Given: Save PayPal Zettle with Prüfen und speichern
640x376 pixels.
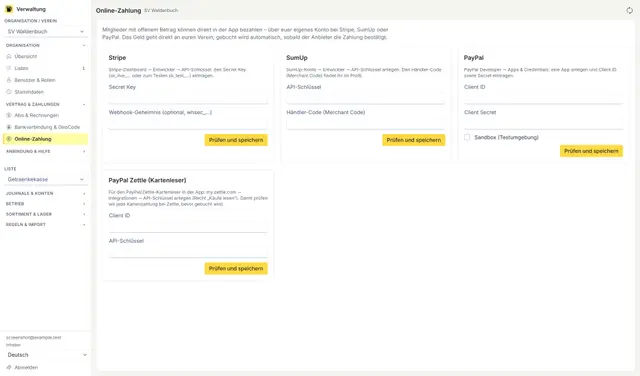Looking at the screenshot, I should (236, 269).
